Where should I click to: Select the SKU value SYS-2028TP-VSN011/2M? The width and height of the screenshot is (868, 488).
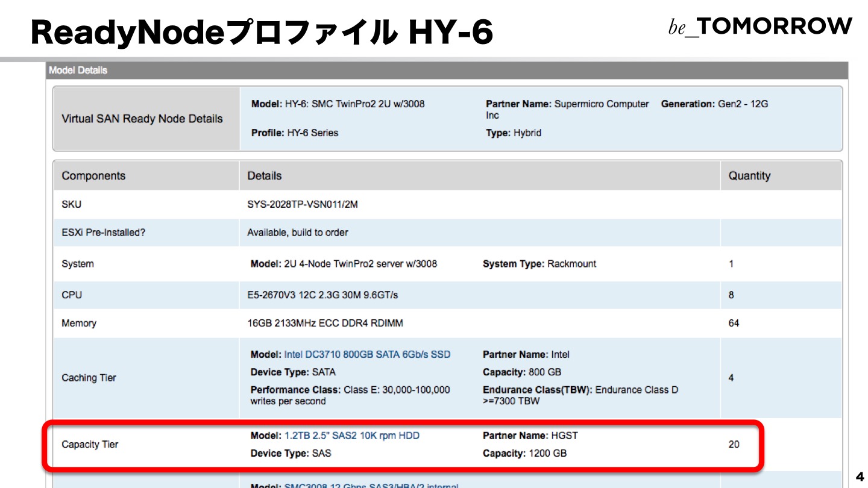[303, 204]
